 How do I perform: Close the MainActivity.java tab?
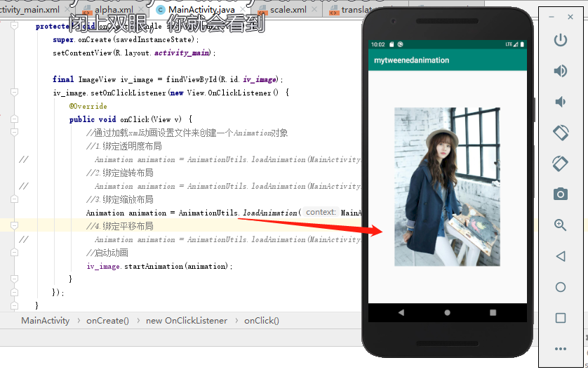pyautogui.click(x=243, y=9)
